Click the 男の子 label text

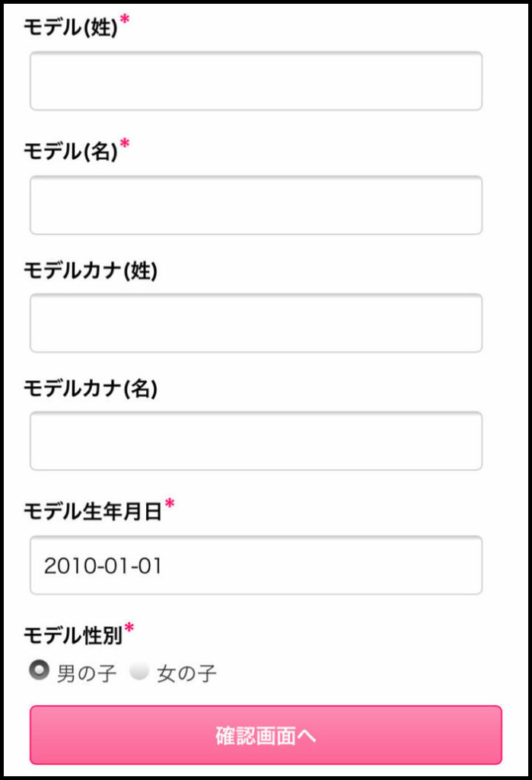pos(87,673)
